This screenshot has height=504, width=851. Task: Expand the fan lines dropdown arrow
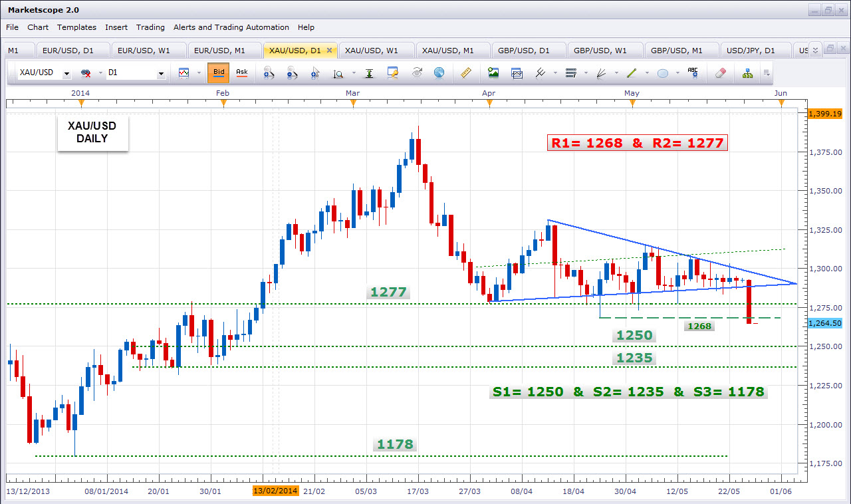(616, 73)
